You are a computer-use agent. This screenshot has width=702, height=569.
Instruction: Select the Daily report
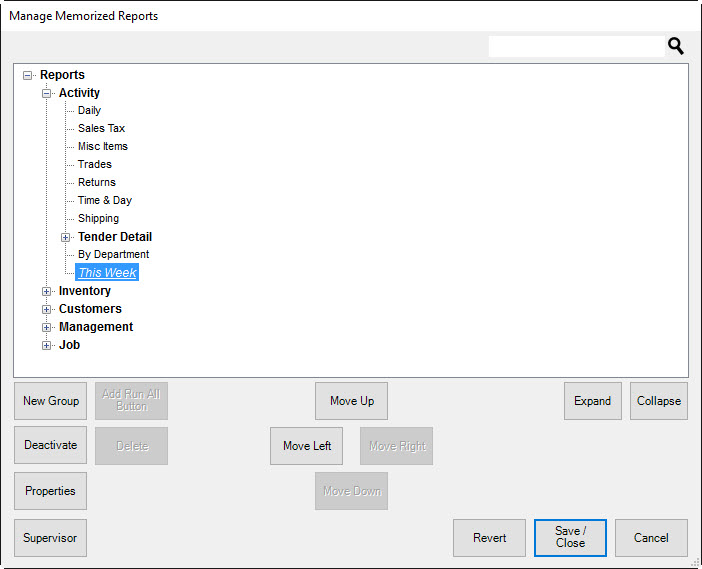(x=89, y=111)
